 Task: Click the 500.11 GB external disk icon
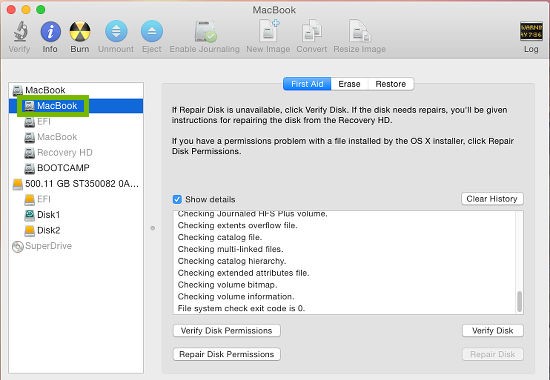click(18, 184)
